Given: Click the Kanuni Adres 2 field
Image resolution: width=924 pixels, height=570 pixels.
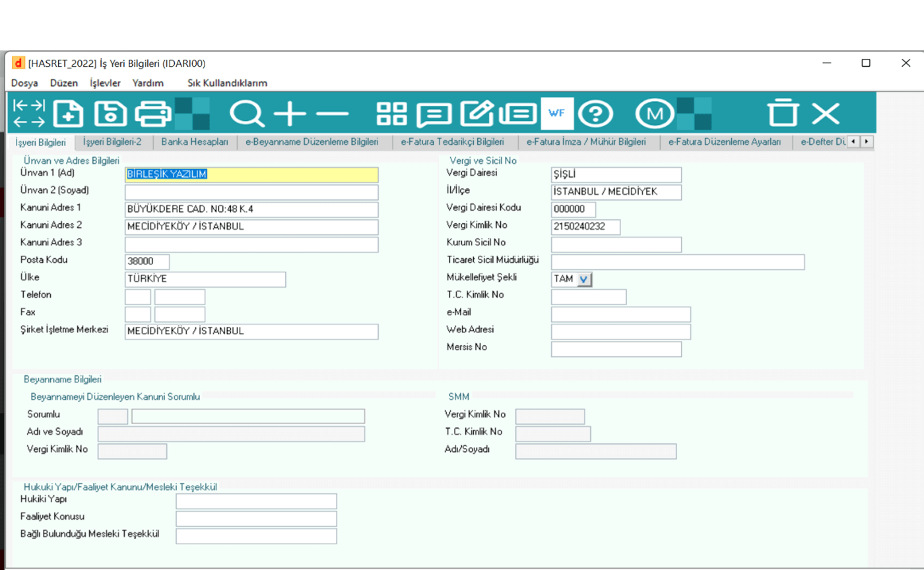Looking at the screenshot, I should (251, 227).
